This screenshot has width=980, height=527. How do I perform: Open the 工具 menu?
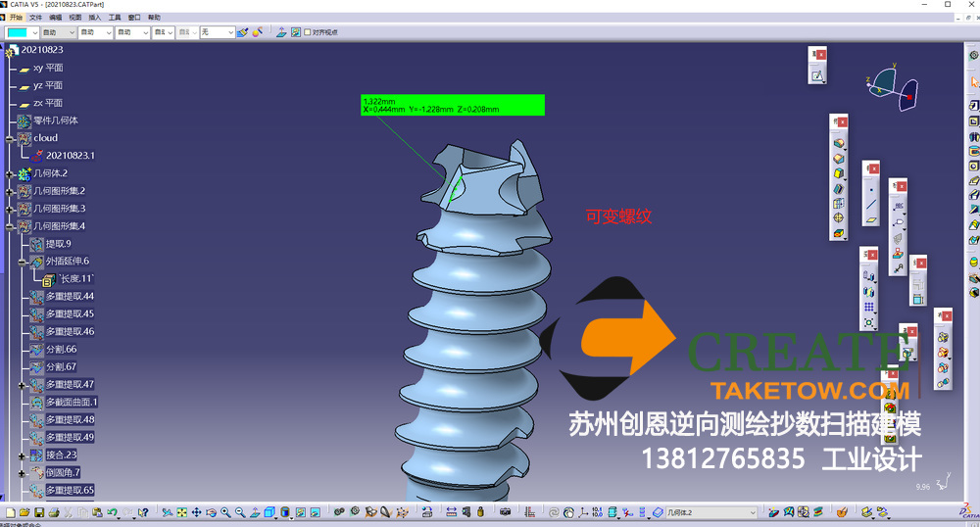coord(115,18)
